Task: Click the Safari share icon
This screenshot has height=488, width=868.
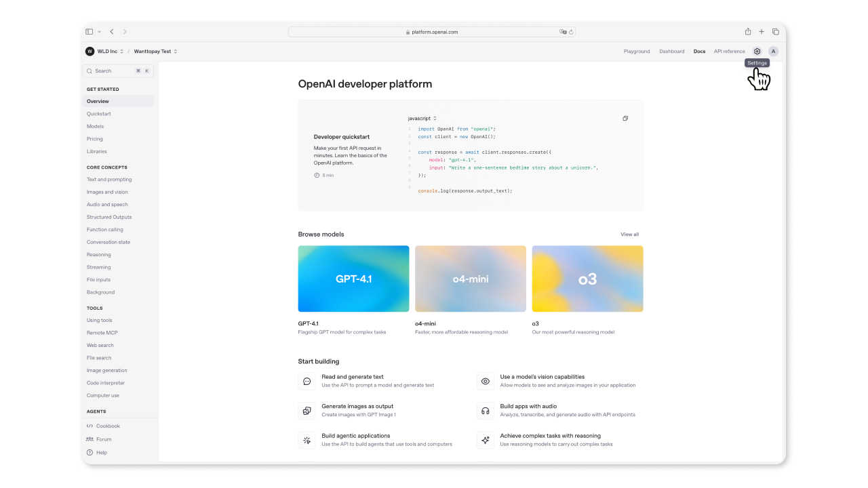Action: [x=748, y=32]
